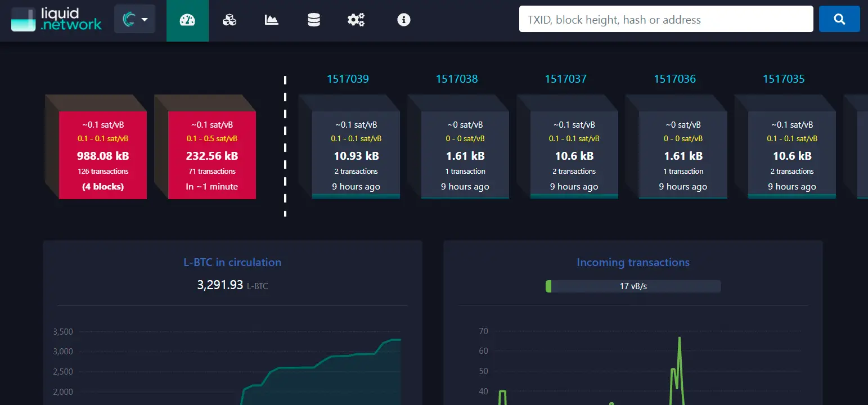This screenshot has height=405, width=868.
Task: Open the gears documentation icon
Action: pyautogui.click(x=356, y=20)
